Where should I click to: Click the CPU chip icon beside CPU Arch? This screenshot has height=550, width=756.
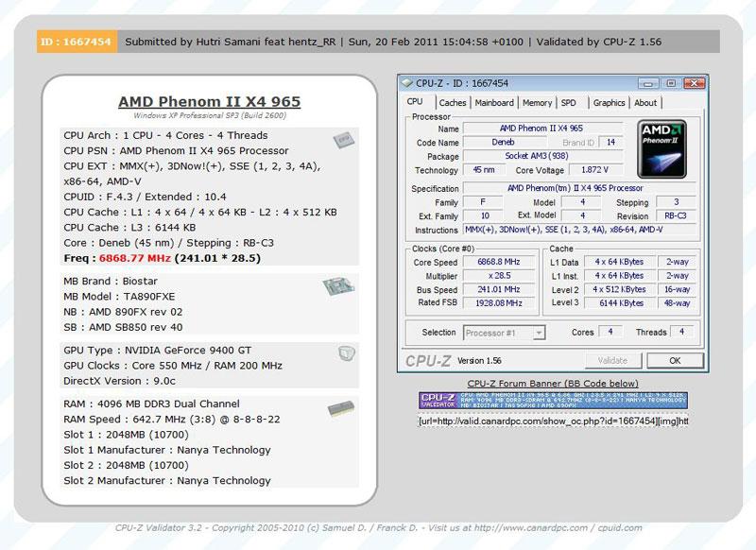[344, 140]
